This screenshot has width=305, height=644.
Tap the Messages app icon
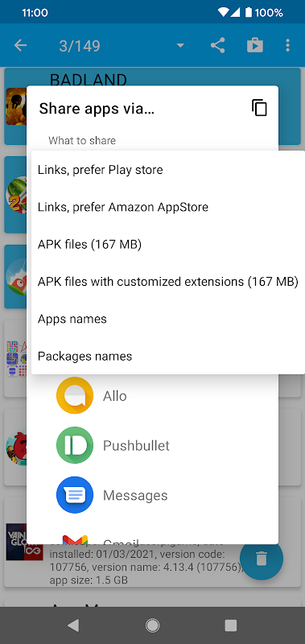tap(75, 495)
